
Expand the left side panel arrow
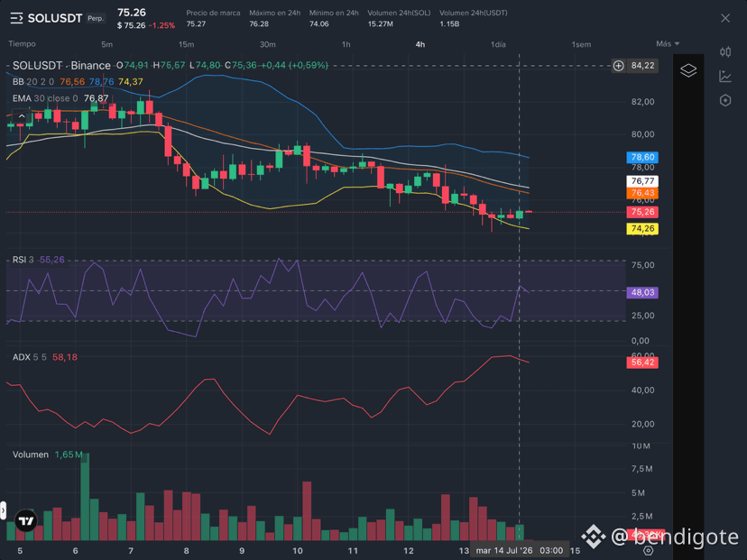click(x=3, y=510)
